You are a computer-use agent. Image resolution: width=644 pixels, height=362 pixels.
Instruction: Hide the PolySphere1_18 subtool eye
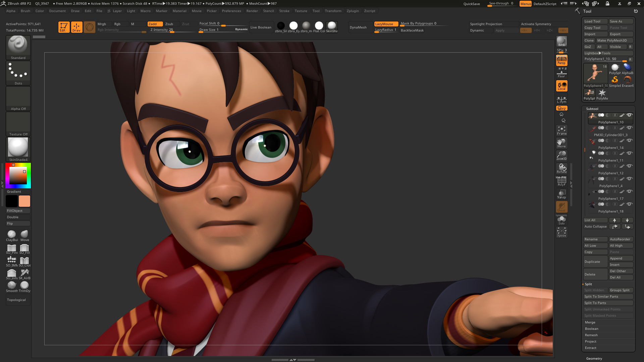(x=630, y=204)
